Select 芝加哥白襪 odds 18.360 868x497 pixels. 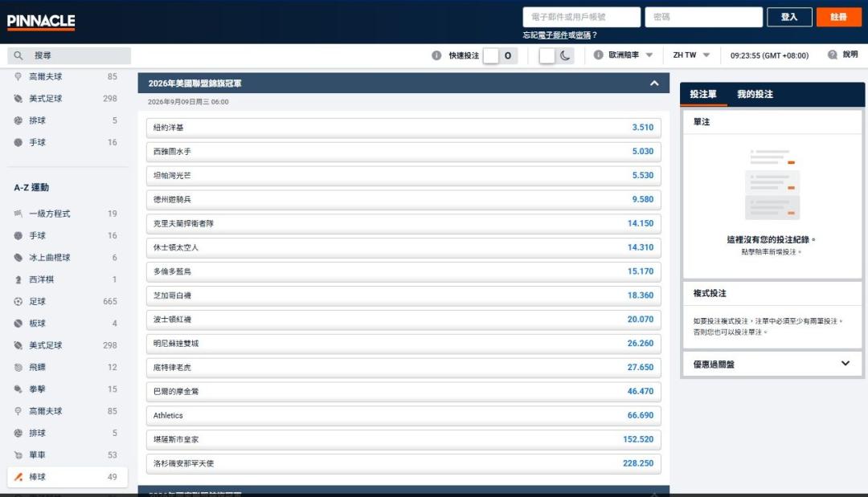tap(403, 295)
